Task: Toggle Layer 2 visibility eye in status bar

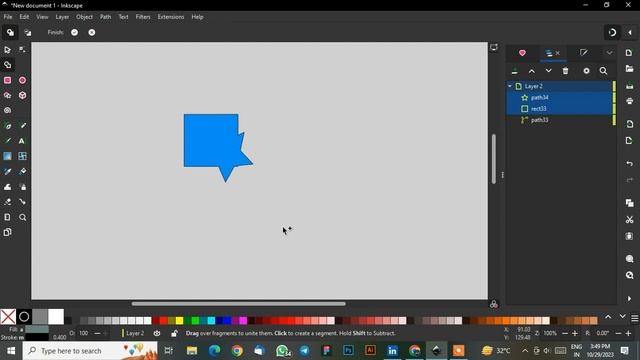Action: [157, 333]
